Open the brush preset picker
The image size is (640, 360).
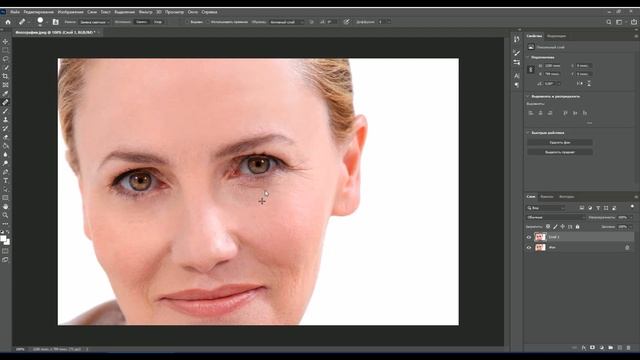40,22
